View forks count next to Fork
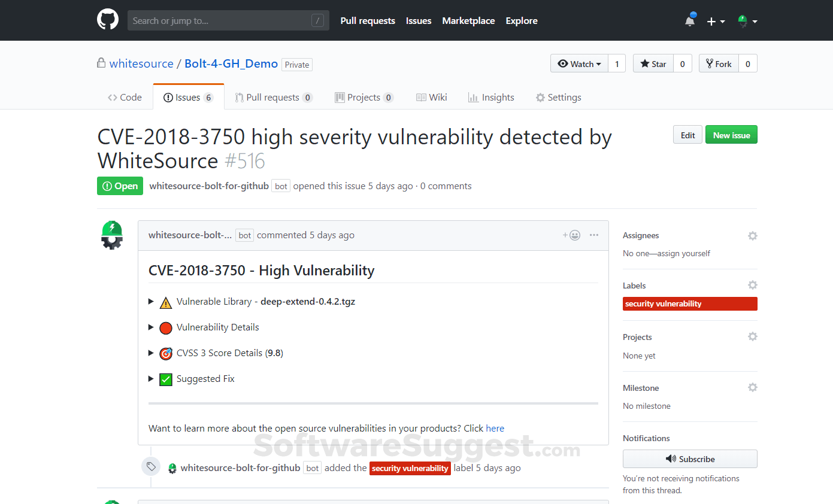Viewport: 833px width, 504px height. [748, 63]
